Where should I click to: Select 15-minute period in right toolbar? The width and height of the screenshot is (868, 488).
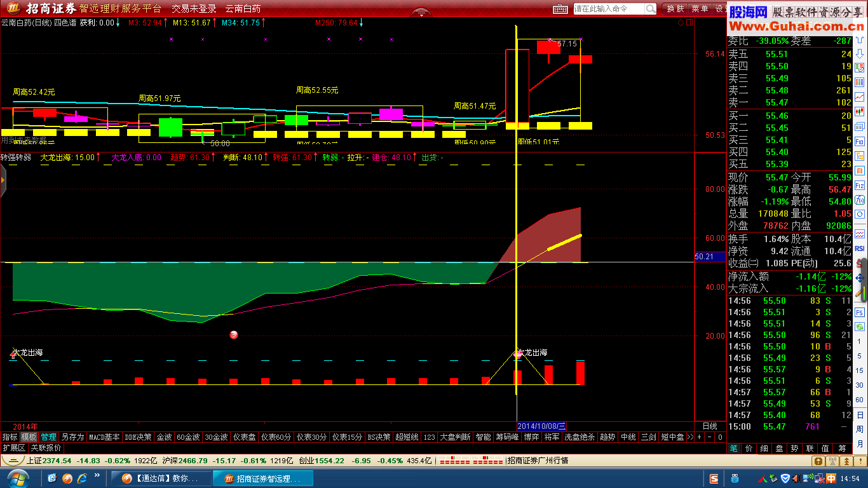(x=859, y=370)
